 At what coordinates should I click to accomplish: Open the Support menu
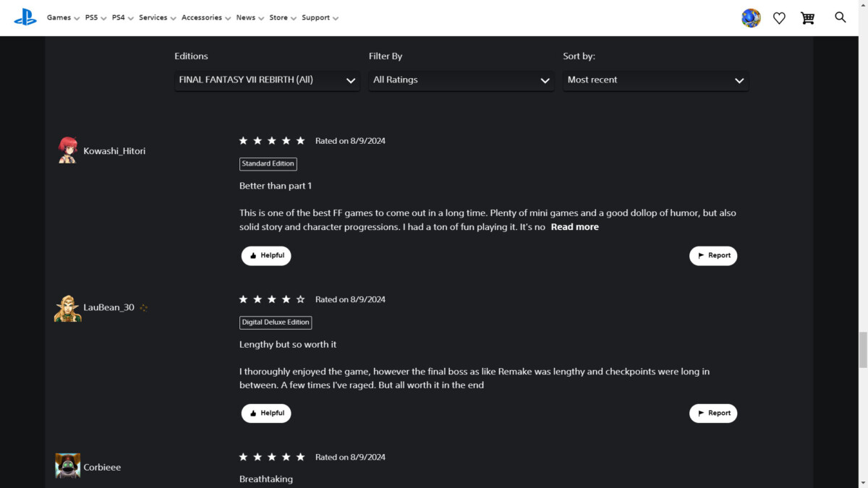tap(320, 17)
